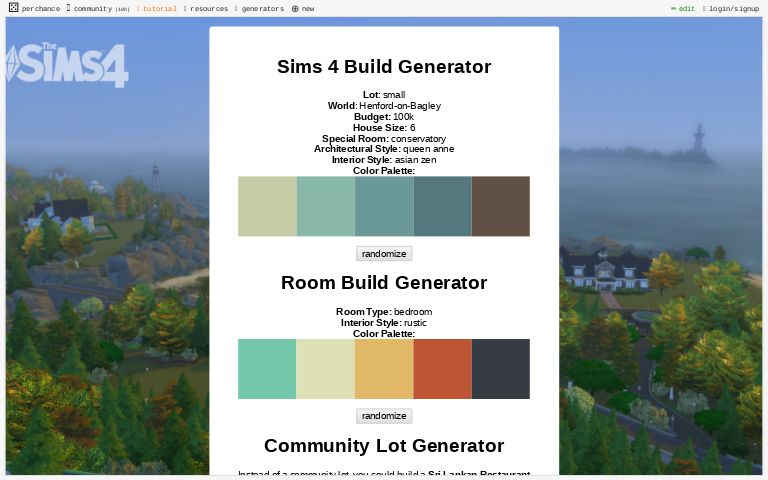This screenshot has width=768, height=480.
Task: Randomize the Sims 4 Build Generator
Action: coord(384,254)
